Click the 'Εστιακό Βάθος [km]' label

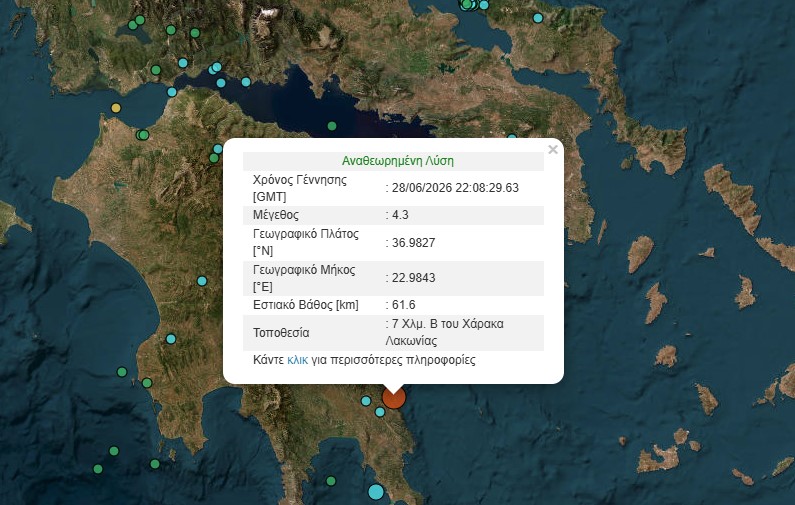tap(306, 305)
